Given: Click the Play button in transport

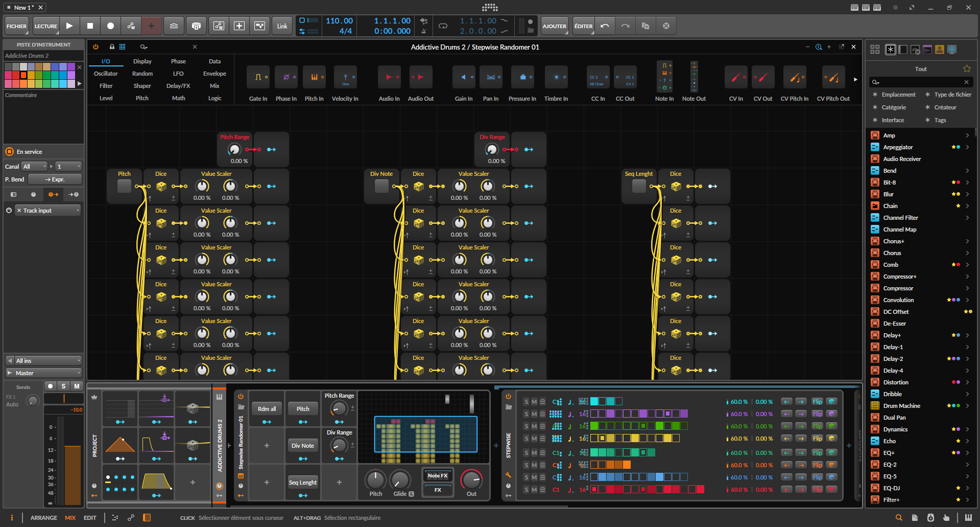Looking at the screenshot, I should (x=69, y=26).
